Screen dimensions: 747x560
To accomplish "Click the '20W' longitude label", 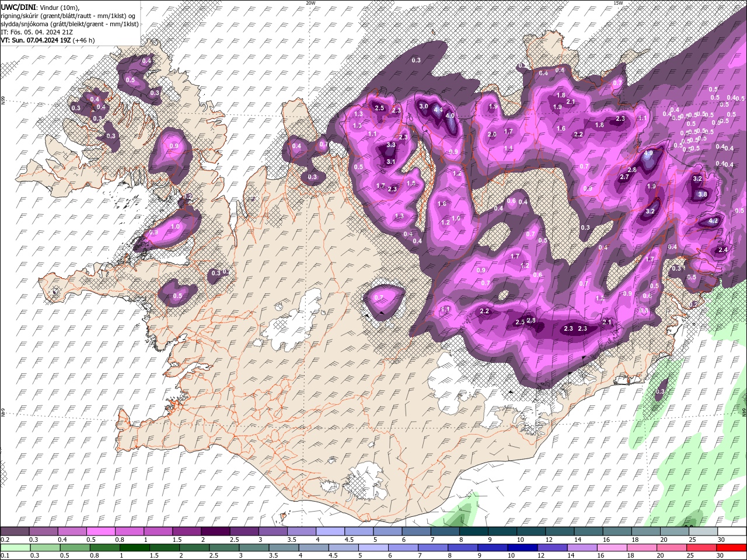I will (310, 3).
